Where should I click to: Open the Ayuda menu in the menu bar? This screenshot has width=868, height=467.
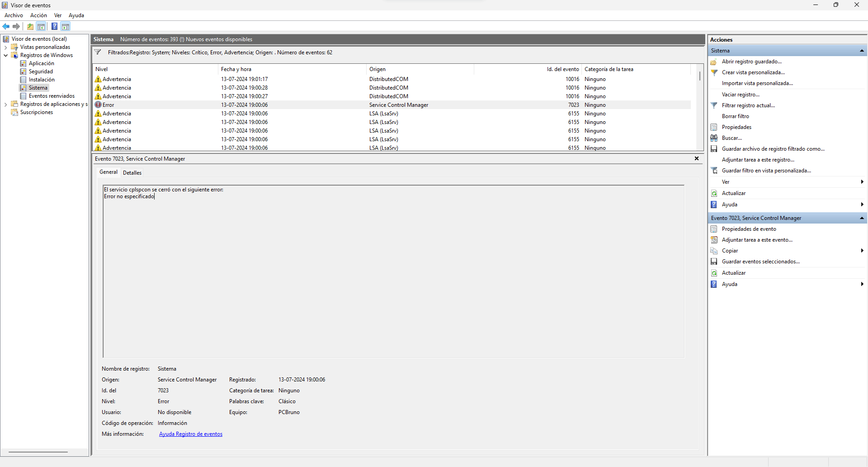point(76,15)
